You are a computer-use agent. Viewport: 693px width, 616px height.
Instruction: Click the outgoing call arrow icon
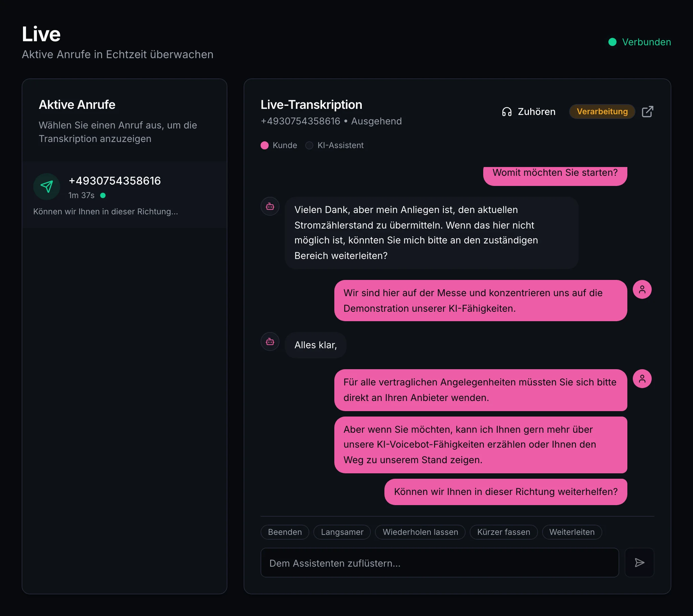click(47, 186)
